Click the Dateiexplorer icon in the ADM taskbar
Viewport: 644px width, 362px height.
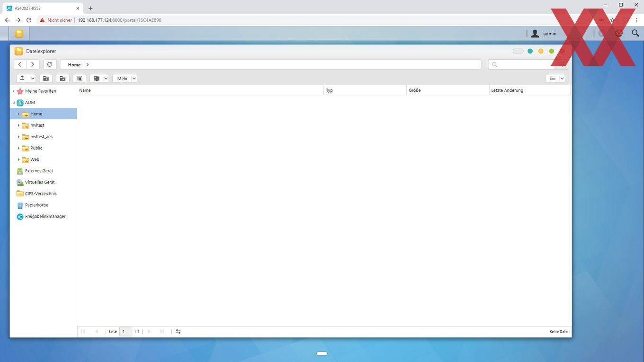click(19, 34)
